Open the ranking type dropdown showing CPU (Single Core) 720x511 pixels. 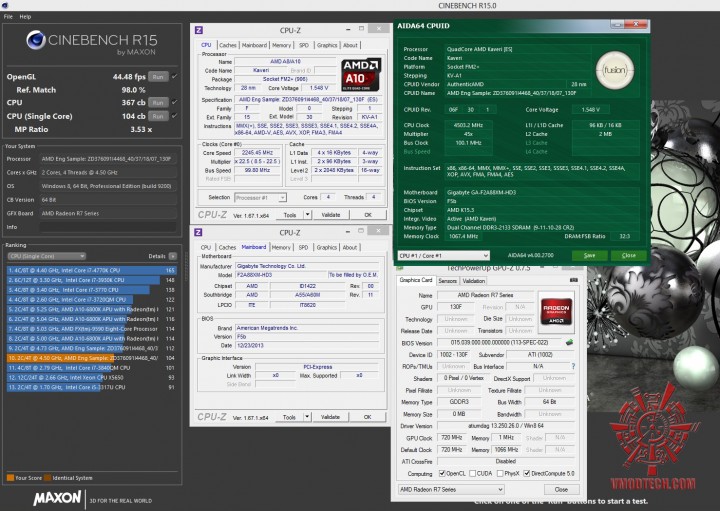pyautogui.click(x=46, y=256)
